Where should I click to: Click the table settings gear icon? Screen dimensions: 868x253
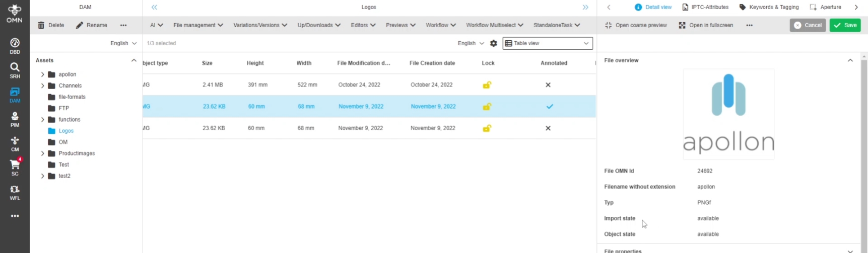click(493, 43)
